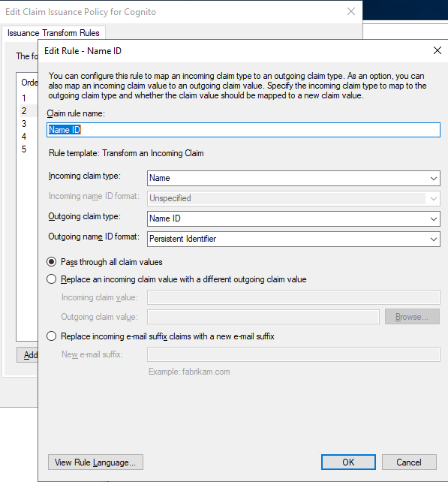Open the Outgoing name ID format dropdown

click(x=293, y=239)
